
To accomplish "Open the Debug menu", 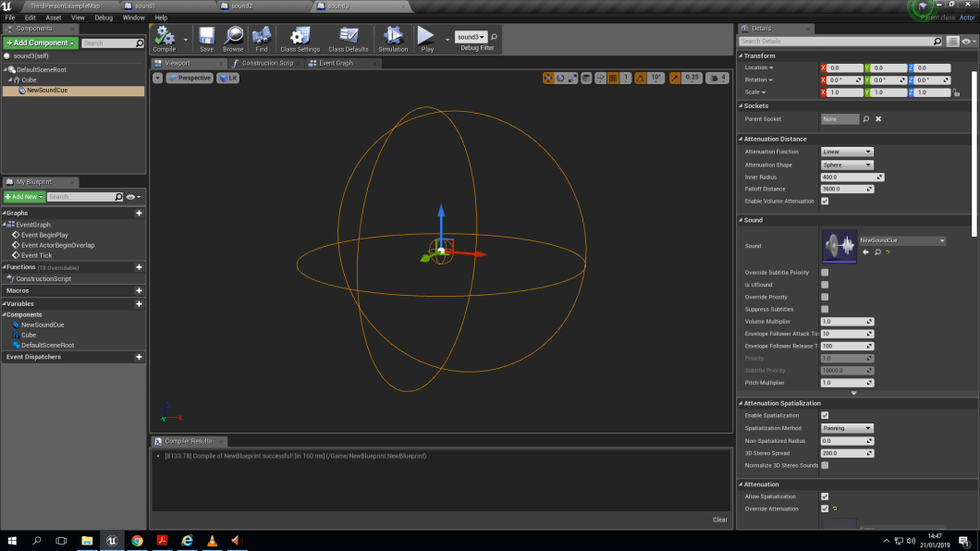I will (104, 18).
